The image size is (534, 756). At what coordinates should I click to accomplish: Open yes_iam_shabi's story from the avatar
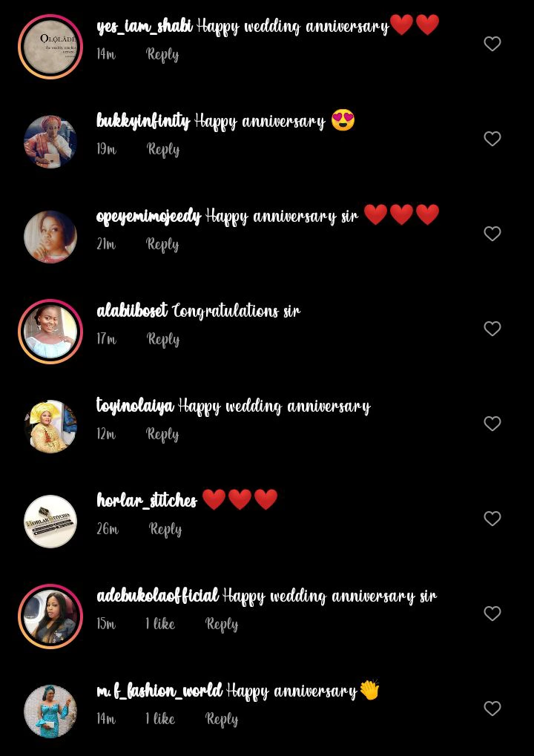coord(50,47)
